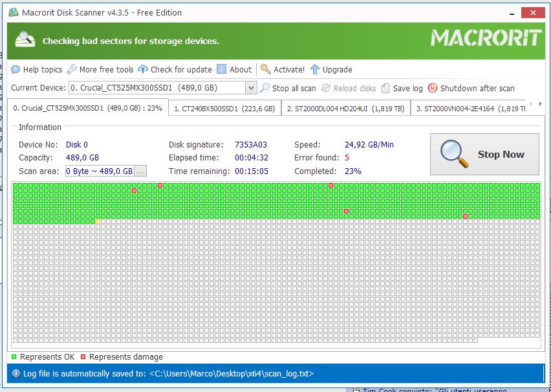This screenshot has width=551, height=392.
Task: Click Completed value 23%
Action: tap(353, 171)
